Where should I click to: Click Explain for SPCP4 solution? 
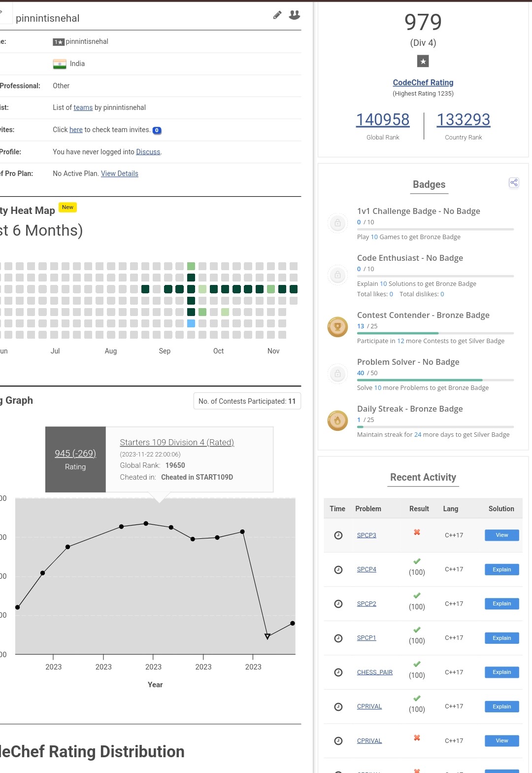click(x=501, y=569)
